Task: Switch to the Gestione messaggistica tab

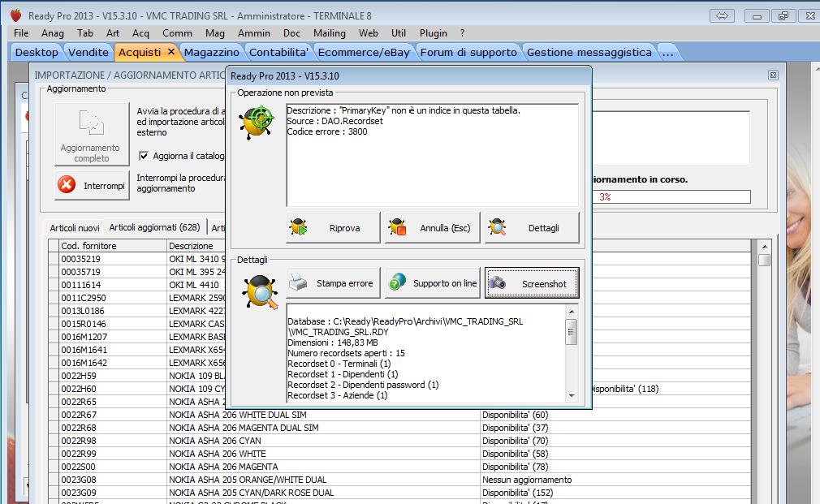Action: click(589, 52)
